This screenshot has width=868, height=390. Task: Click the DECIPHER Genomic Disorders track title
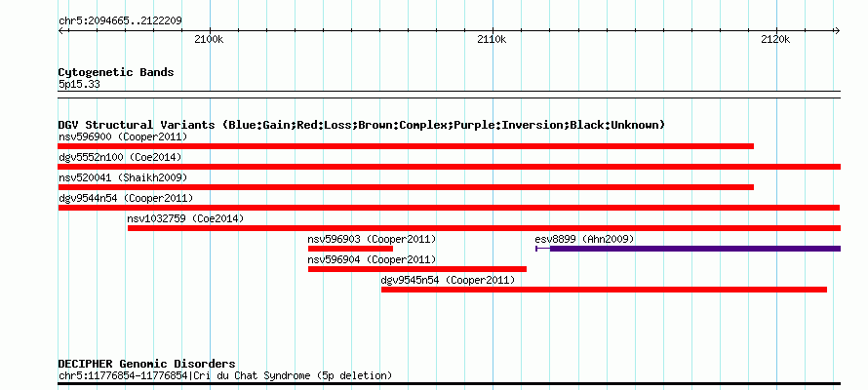(146, 364)
